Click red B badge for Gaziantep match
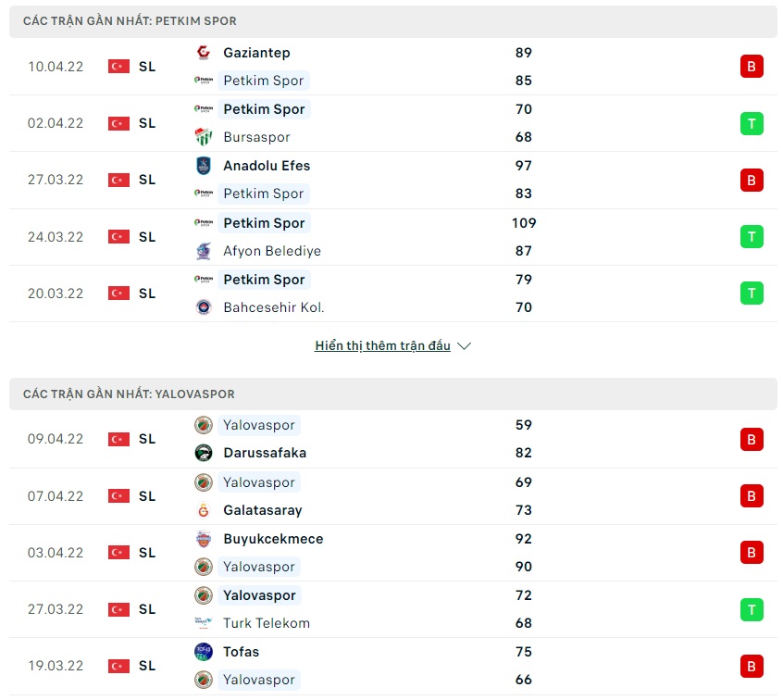 pyautogui.click(x=752, y=67)
